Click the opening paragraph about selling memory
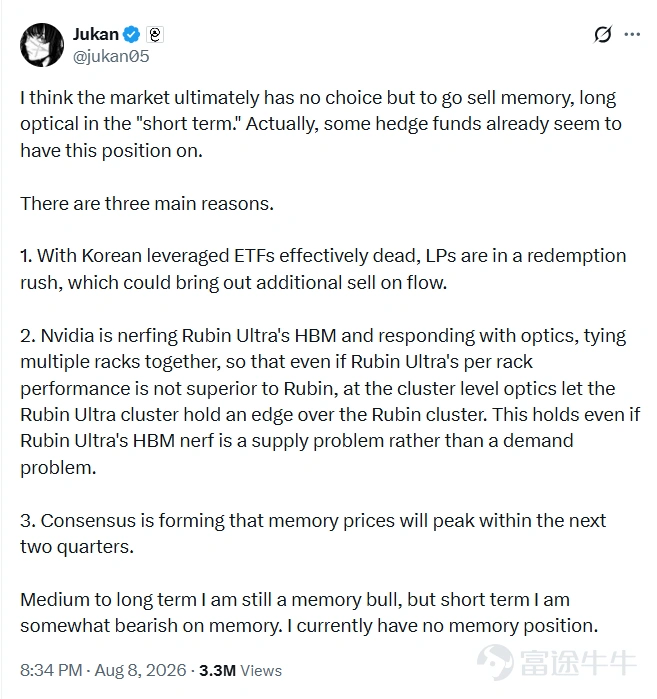 [321, 124]
